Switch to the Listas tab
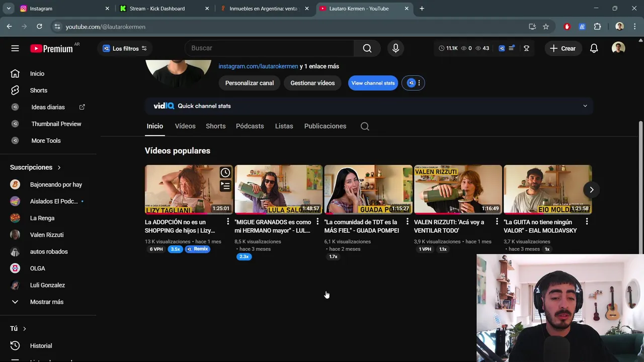Image resolution: width=644 pixels, height=362 pixels. pos(284,126)
